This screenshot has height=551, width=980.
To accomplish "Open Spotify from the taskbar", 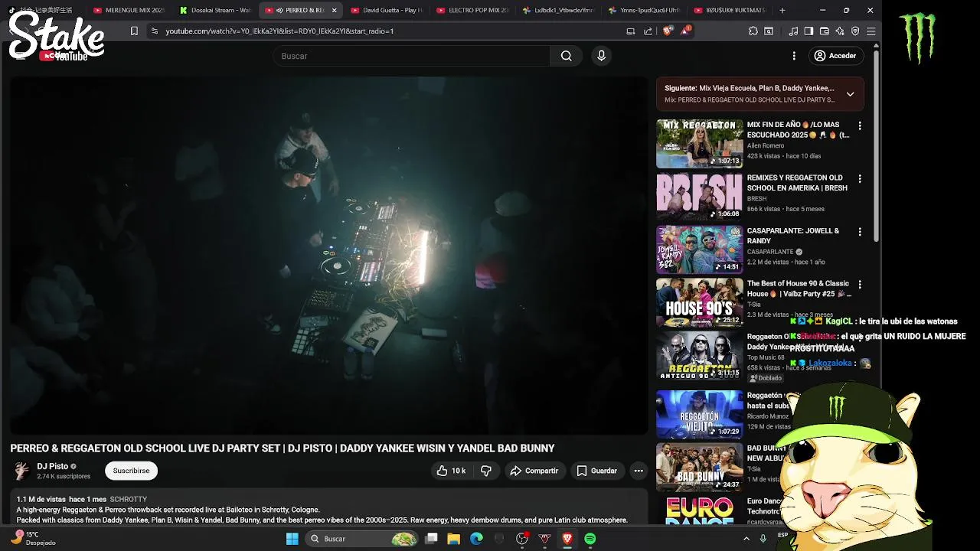I will click(x=590, y=539).
